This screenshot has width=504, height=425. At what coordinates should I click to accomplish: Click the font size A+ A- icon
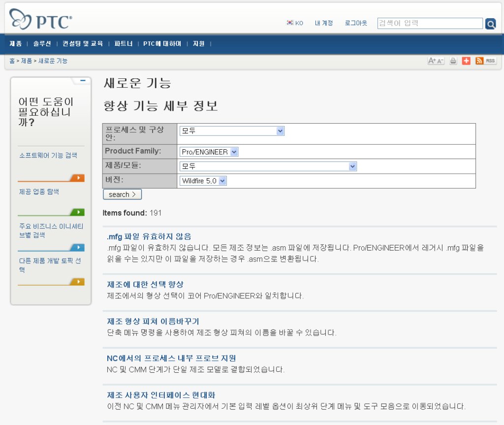point(436,61)
